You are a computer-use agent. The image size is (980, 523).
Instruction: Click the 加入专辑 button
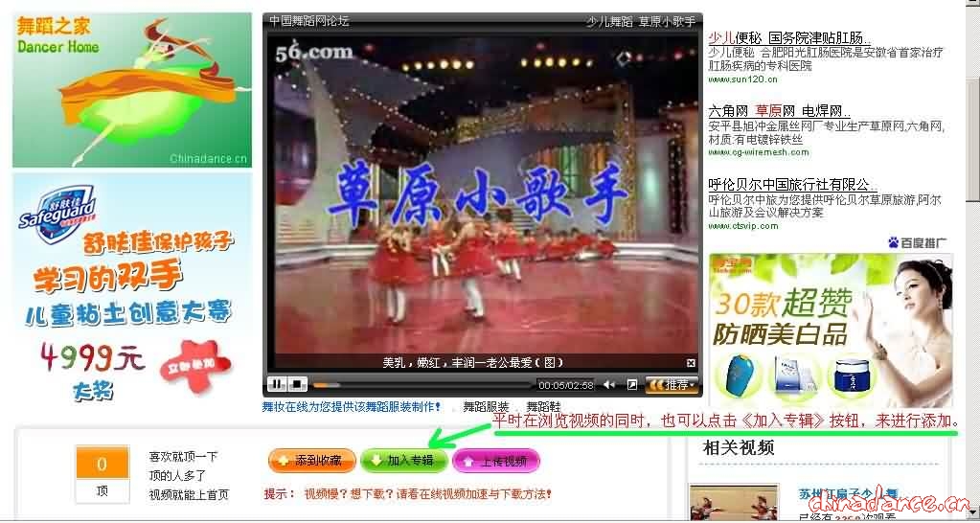pyautogui.click(x=404, y=461)
